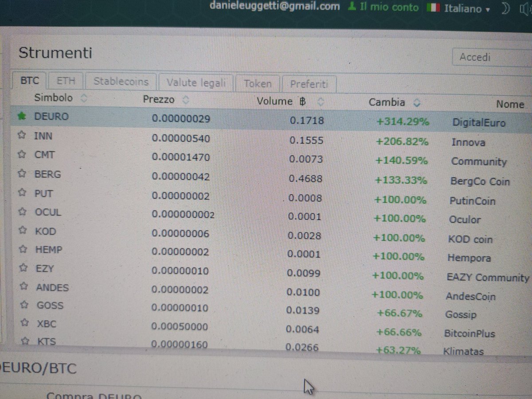Click the 0.00050000 price value
532x399 pixels.
pos(180,327)
